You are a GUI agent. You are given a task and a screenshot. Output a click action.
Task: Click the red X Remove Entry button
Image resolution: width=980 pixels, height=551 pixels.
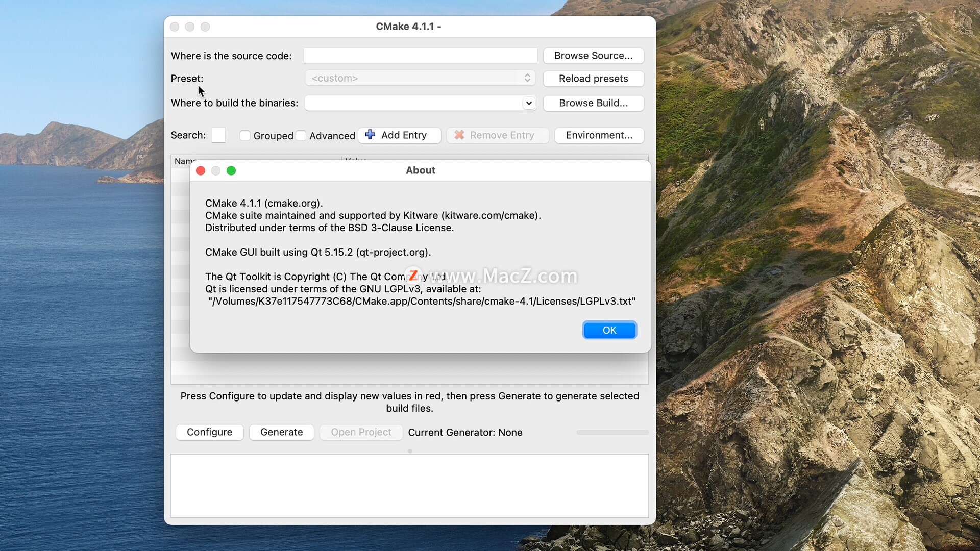click(498, 135)
